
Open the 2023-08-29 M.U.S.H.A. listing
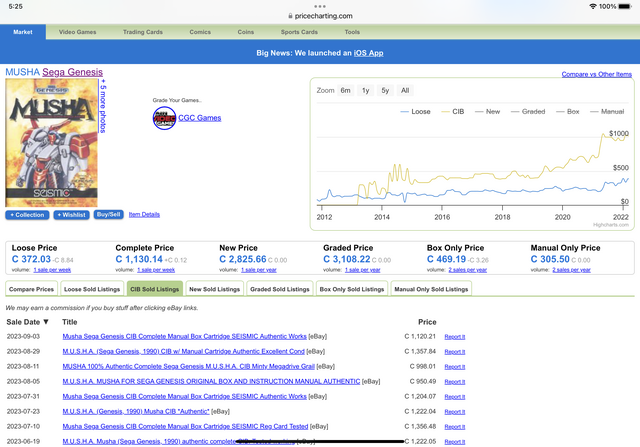[184, 351]
